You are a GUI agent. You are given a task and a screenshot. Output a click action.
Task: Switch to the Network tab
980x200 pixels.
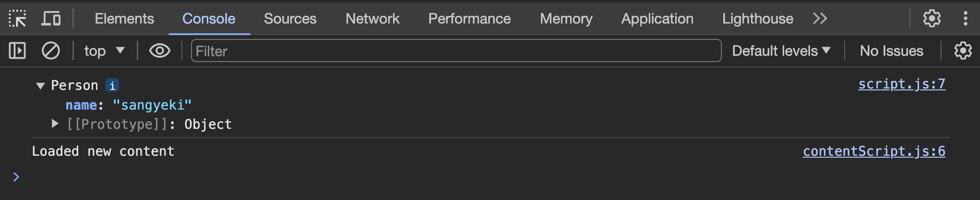372,19
